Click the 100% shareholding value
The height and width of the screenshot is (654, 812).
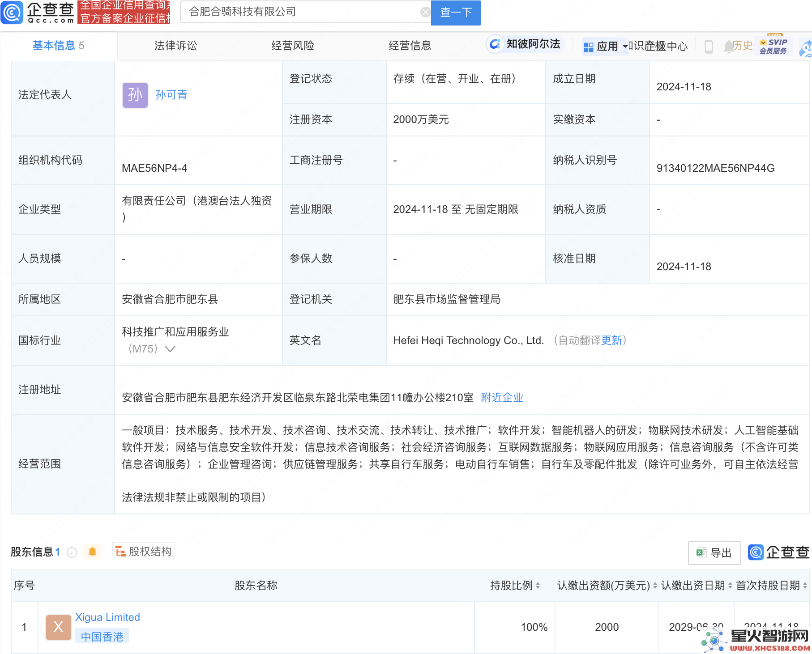click(x=534, y=627)
